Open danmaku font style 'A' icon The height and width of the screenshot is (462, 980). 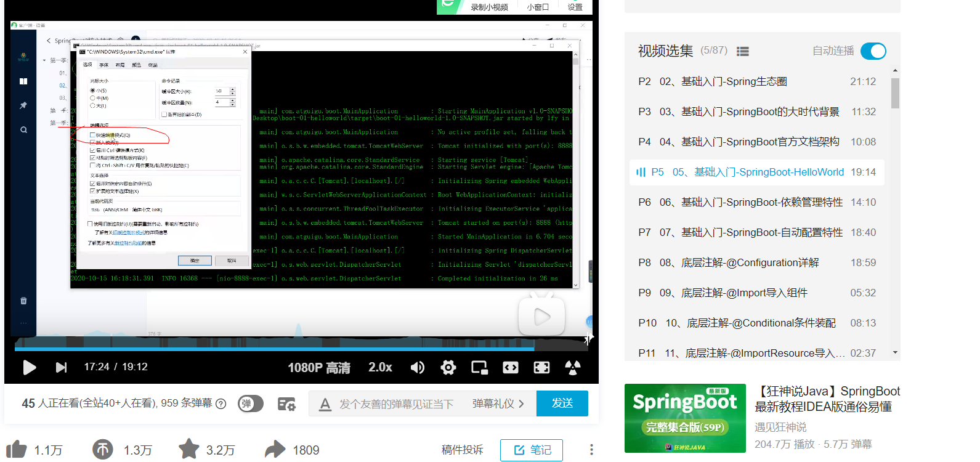[325, 405]
